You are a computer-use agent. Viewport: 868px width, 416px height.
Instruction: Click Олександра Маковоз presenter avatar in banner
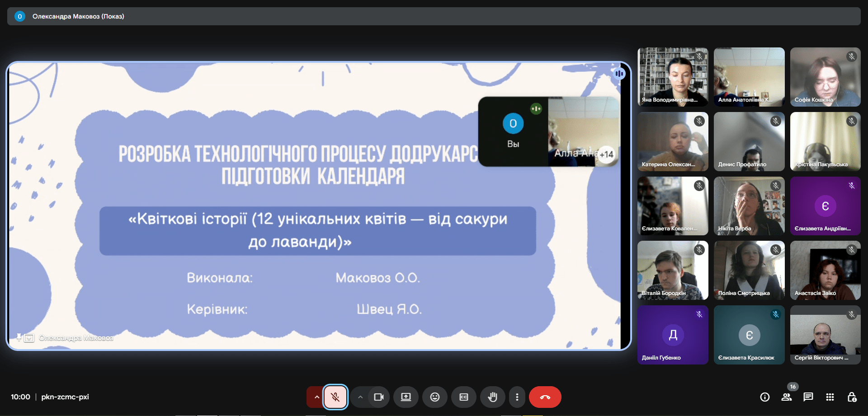tap(20, 16)
